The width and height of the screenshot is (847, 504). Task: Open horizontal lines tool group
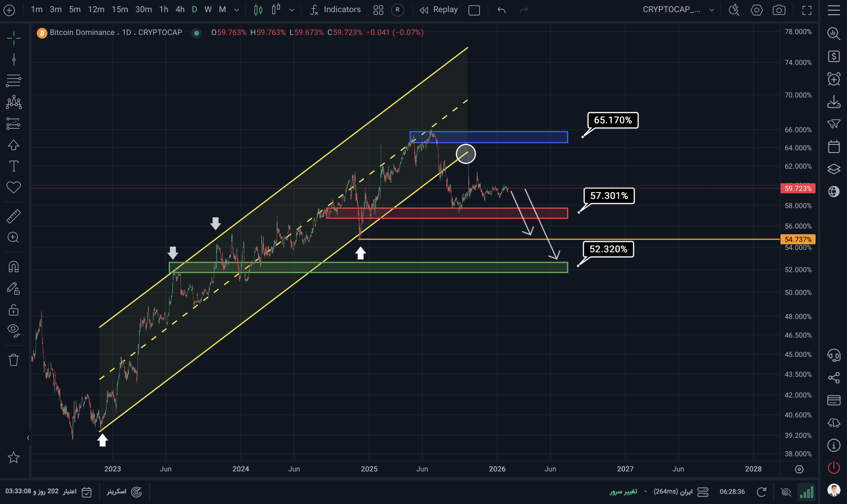click(x=14, y=81)
